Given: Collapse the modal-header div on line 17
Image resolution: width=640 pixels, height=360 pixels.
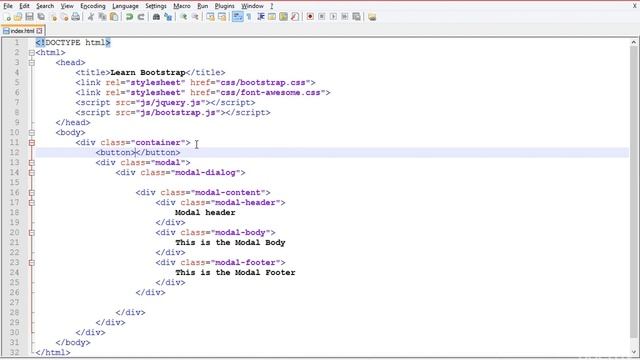Looking at the screenshot, I should pyautogui.click(x=32, y=203).
